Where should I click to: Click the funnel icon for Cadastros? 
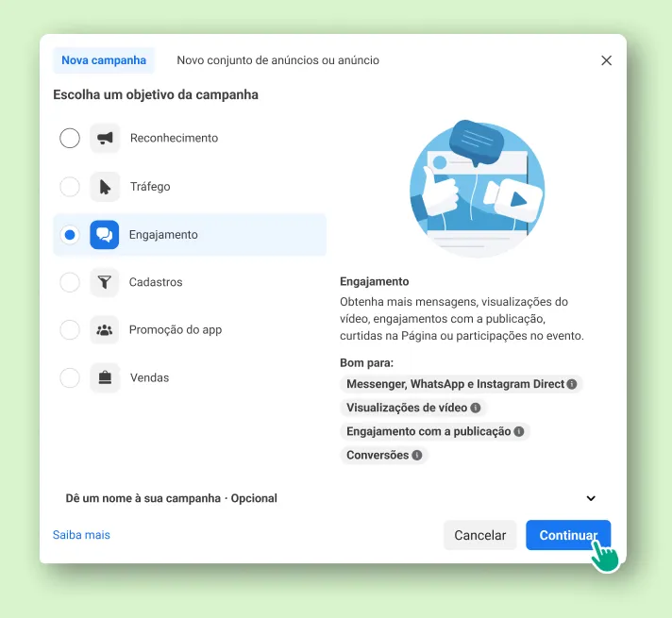(x=104, y=282)
